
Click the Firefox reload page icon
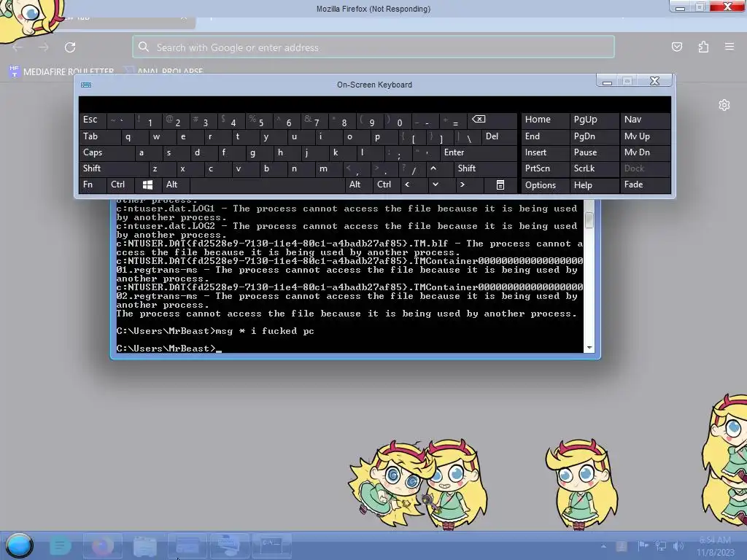click(x=70, y=47)
